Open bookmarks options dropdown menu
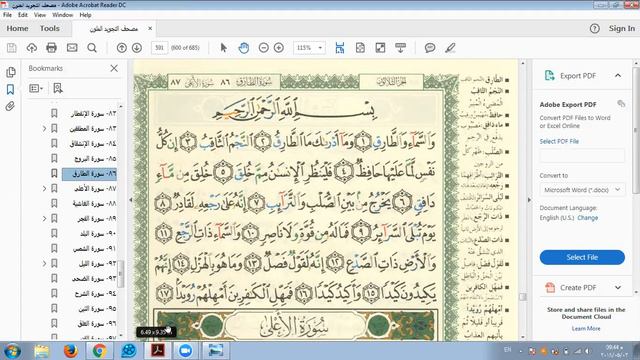The height and width of the screenshot is (360, 640). pyautogui.click(x=36, y=88)
